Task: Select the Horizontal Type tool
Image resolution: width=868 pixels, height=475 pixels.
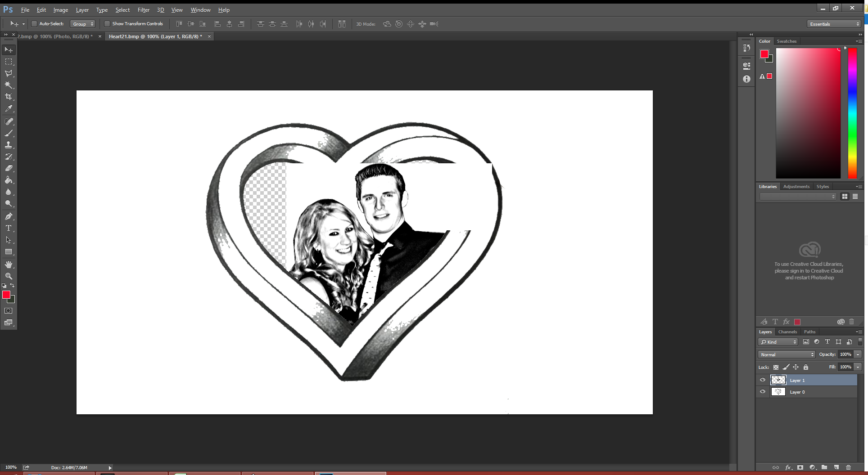Action: tap(9, 228)
